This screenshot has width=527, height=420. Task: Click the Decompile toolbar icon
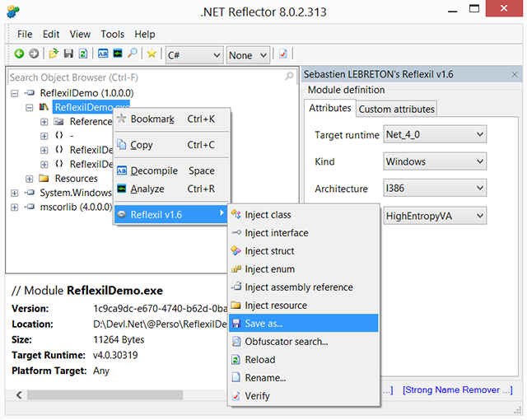(x=103, y=54)
